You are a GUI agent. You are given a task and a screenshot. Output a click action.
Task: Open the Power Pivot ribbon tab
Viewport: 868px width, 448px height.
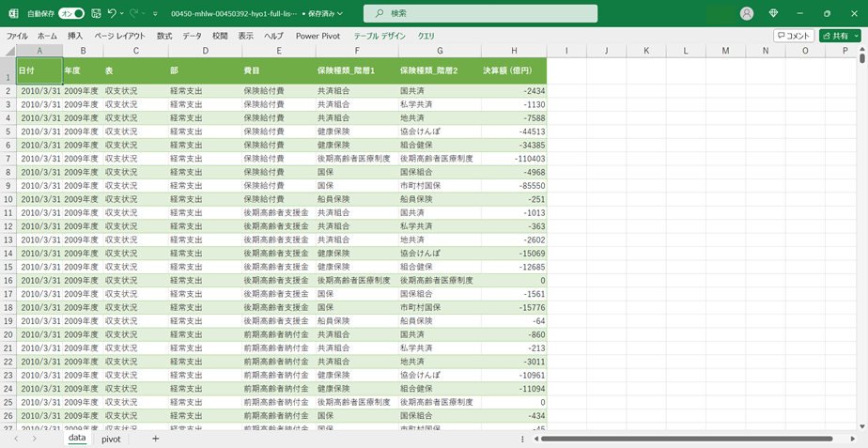click(x=318, y=36)
